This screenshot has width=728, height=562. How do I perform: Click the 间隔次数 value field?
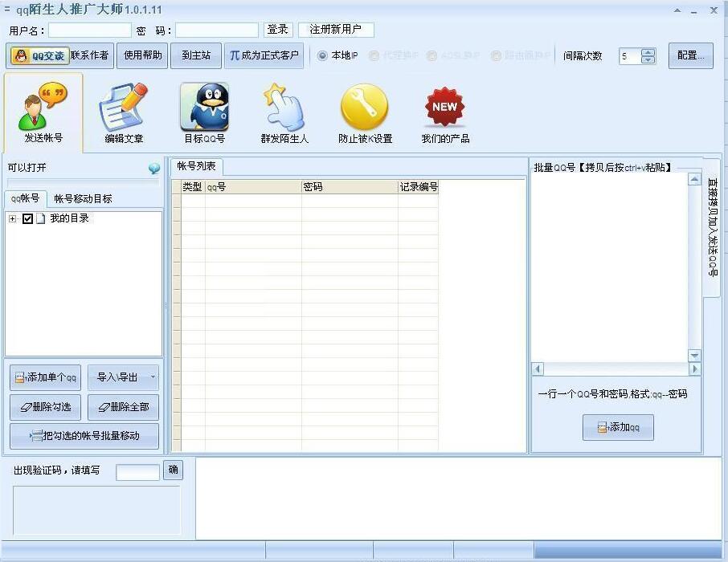click(630, 56)
